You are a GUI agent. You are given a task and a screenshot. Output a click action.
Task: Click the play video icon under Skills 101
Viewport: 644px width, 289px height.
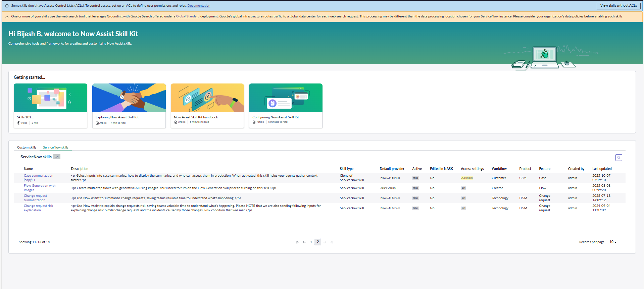19,123
